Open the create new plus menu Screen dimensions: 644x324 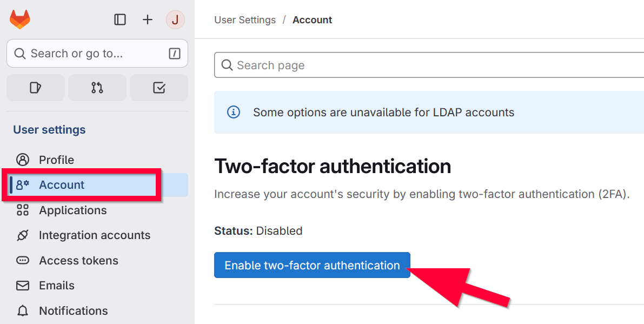148,20
